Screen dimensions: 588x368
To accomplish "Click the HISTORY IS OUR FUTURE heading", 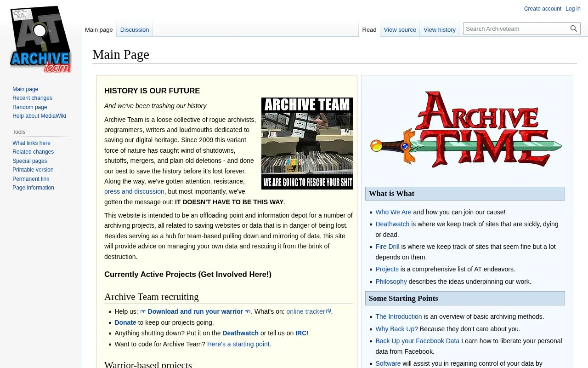I will click(x=152, y=91).
